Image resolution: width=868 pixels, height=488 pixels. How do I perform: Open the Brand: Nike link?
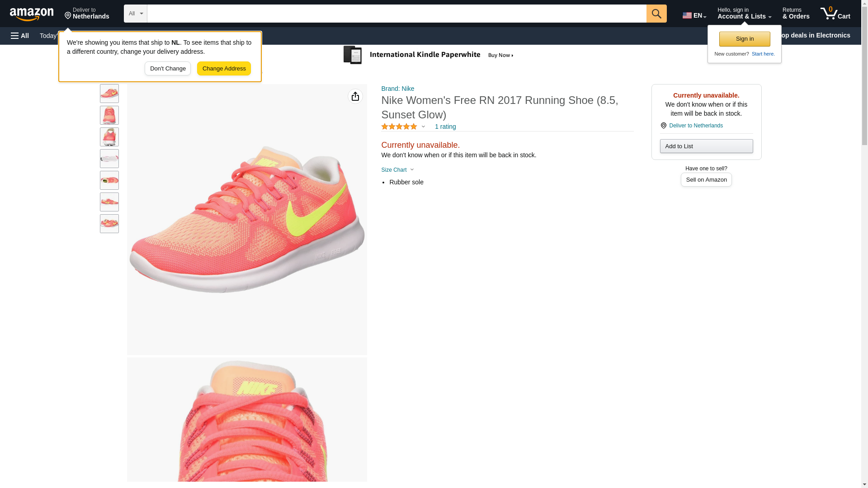[x=397, y=89]
